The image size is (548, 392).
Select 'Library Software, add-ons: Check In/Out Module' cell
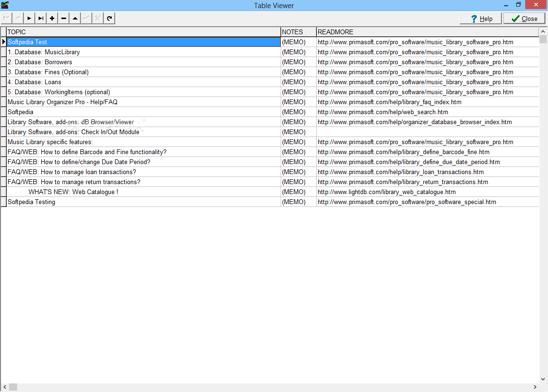click(x=144, y=132)
